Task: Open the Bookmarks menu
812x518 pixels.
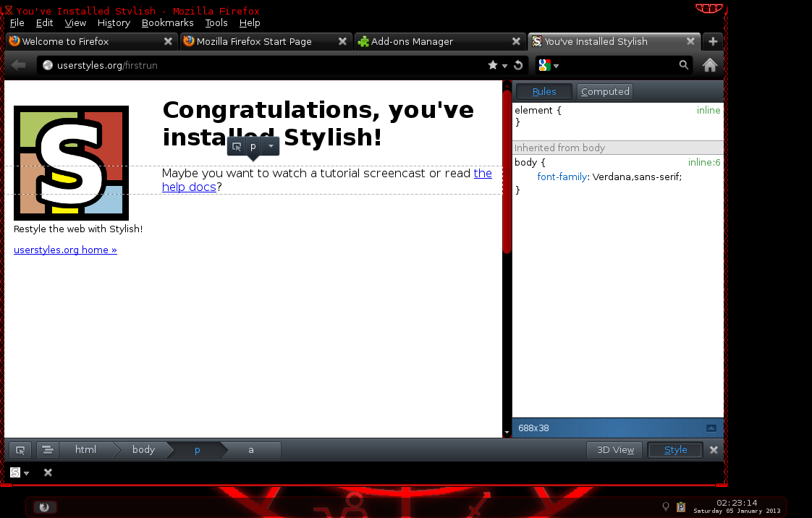Action: [x=168, y=22]
